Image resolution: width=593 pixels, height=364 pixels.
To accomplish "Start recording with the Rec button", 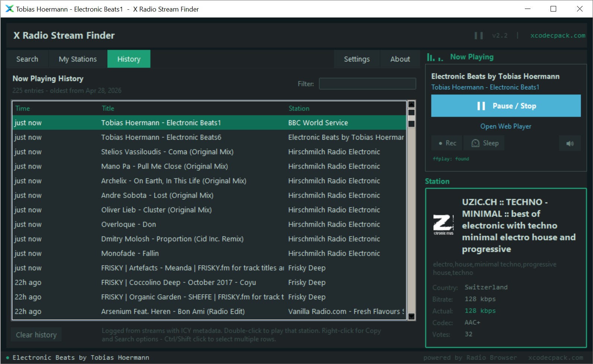I will point(447,143).
